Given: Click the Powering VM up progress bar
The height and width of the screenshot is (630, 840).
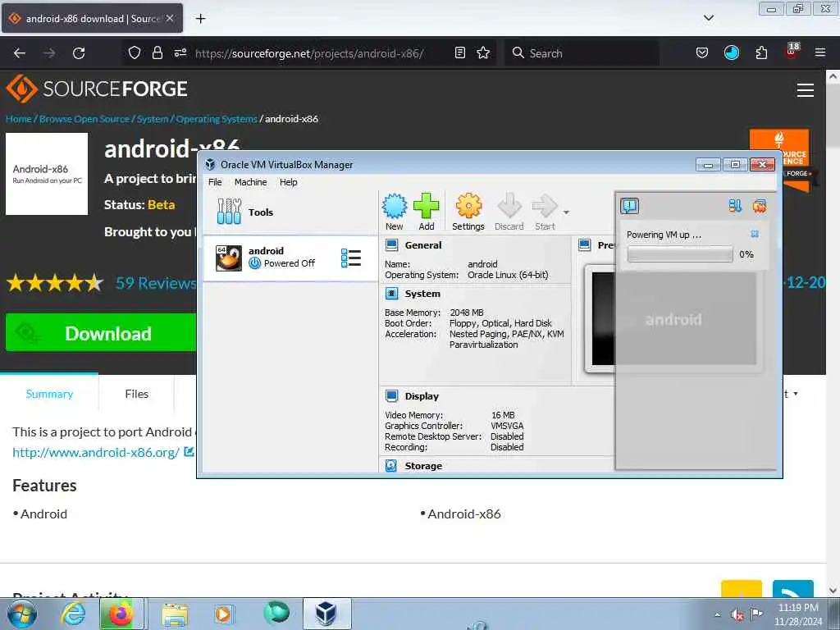Looking at the screenshot, I should 680,254.
